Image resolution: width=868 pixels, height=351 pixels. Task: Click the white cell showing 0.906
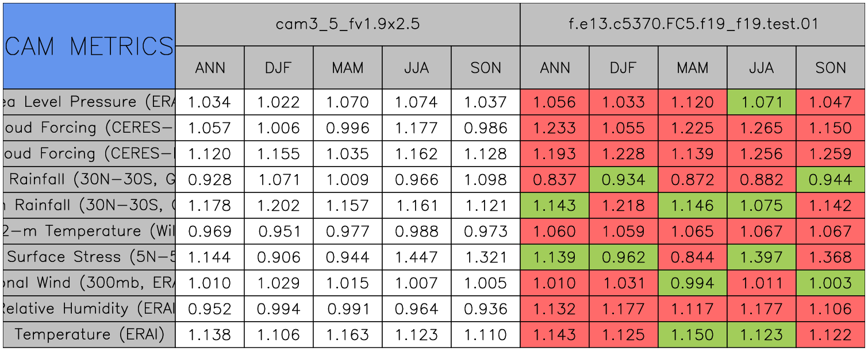click(x=279, y=257)
